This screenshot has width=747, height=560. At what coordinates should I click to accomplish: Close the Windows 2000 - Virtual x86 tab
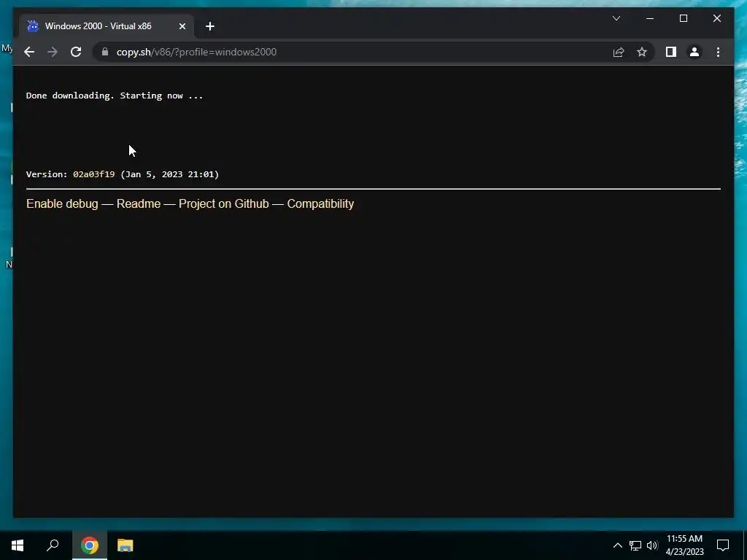tap(182, 26)
